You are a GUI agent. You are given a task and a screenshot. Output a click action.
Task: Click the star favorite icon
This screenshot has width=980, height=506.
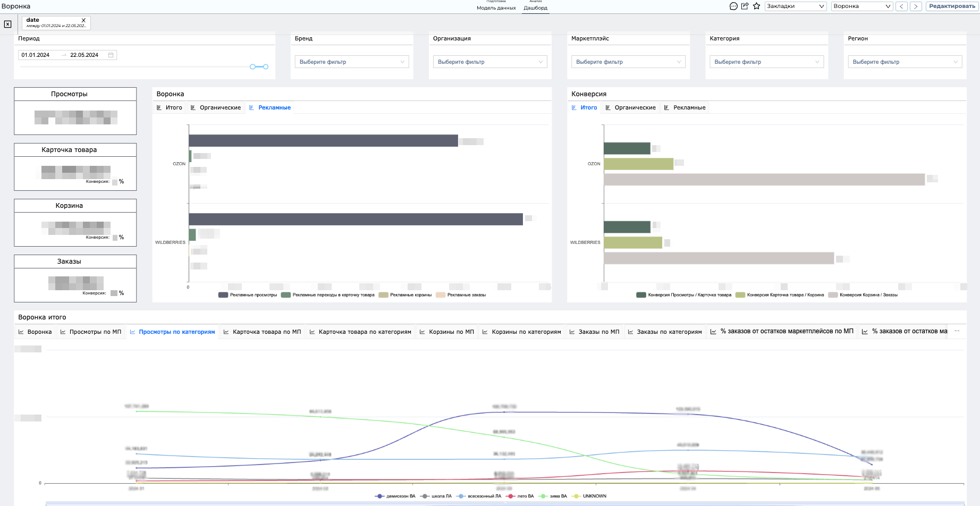(x=757, y=6)
